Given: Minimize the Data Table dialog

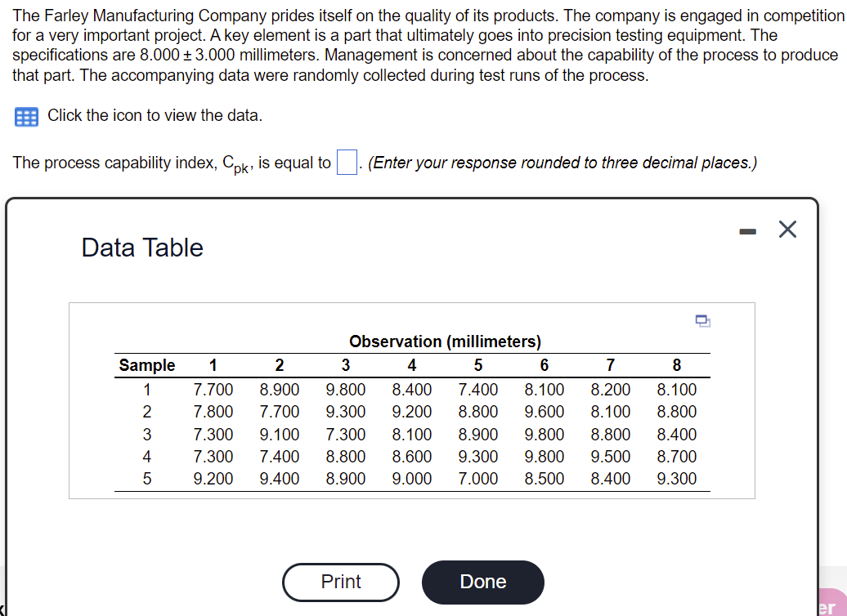Looking at the screenshot, I should (x=747, y=231).
